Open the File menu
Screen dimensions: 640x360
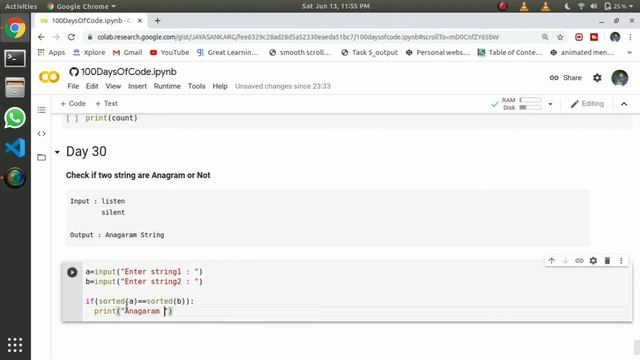pos(73,86)
